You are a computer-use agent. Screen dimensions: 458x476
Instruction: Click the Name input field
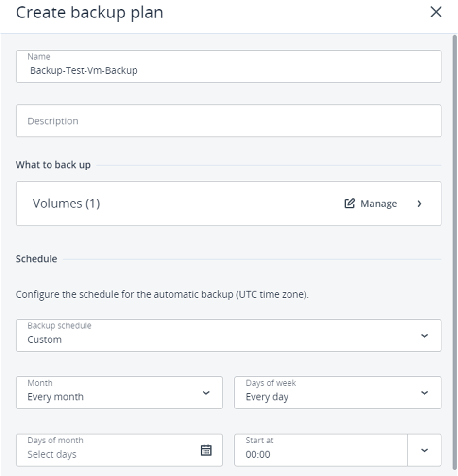pos(228,70)
